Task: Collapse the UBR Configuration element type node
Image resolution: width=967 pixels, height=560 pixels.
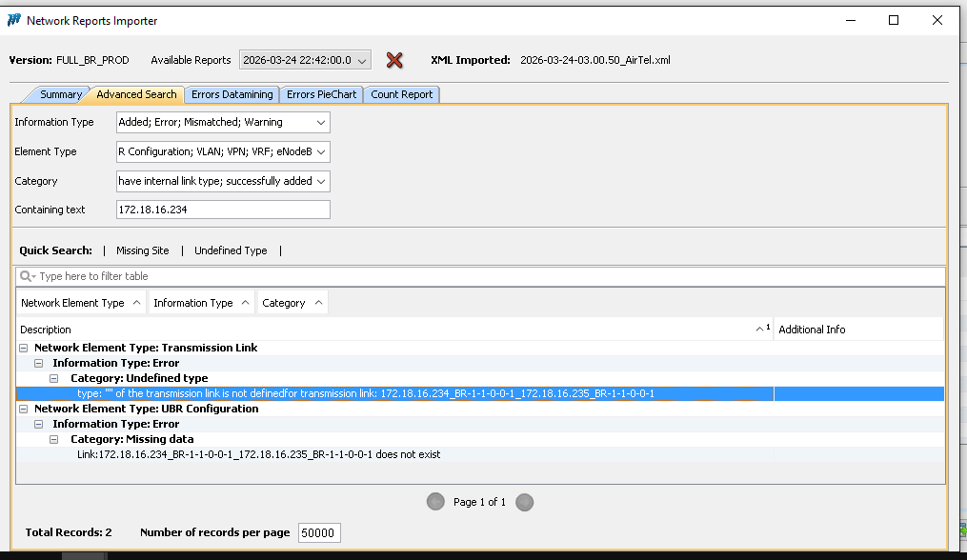Action: (23, 410)
